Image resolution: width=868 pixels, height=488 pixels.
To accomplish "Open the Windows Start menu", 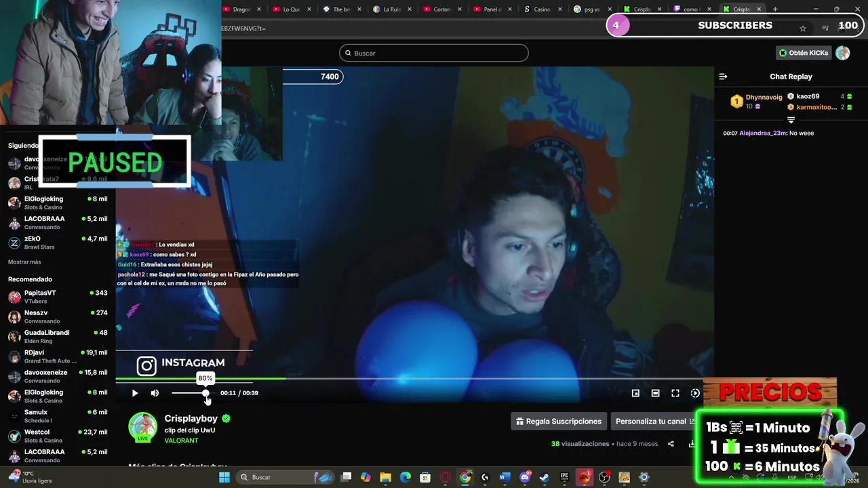I will tap(224, 477).
